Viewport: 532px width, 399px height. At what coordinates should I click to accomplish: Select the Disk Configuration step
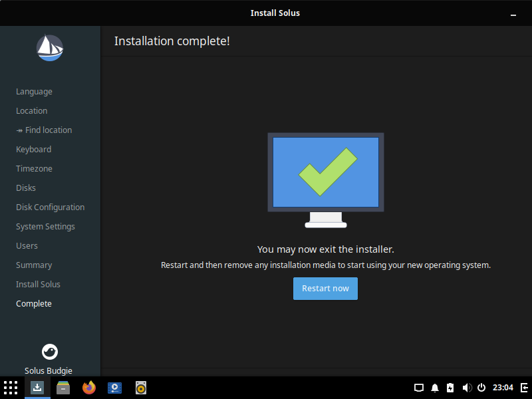coord(51,207)
